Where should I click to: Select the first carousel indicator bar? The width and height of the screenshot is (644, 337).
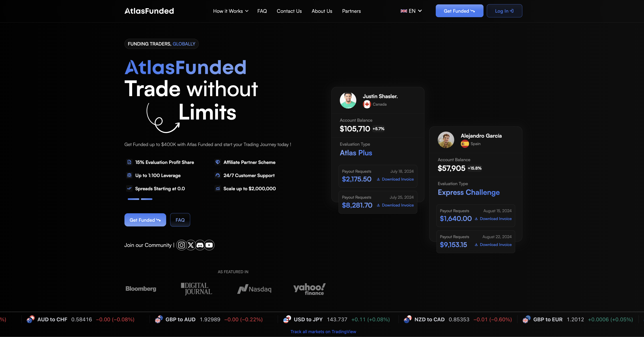(x=133, y=199)
